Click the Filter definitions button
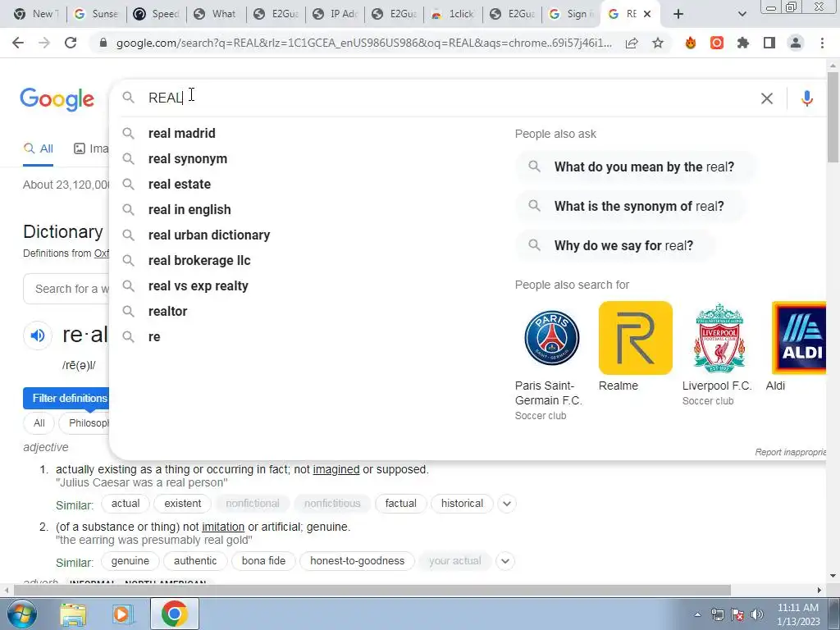Viewport: 840px width, 630px height. point(66,398)
